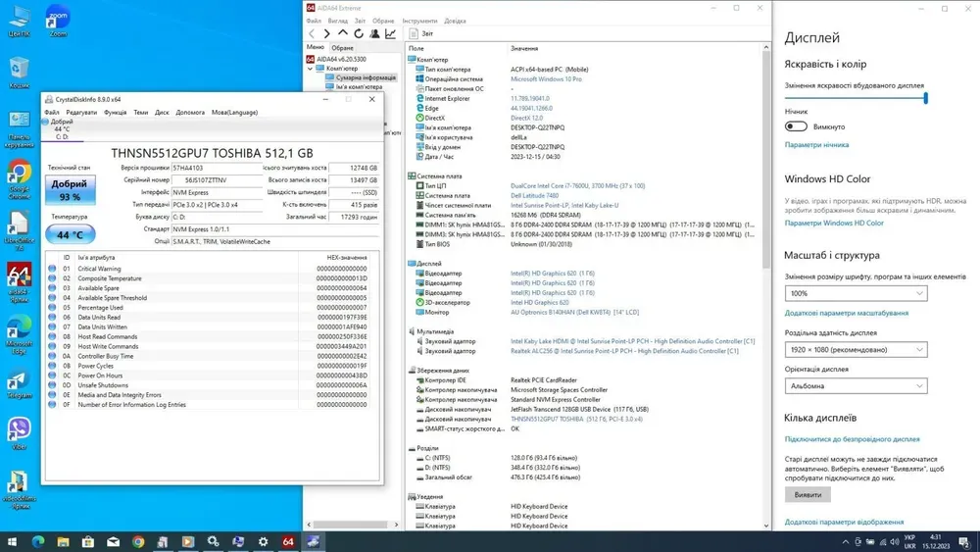Switch to the Обране tab in AIDA64
This screenshot has height=552, width=980.
[342, 47]
